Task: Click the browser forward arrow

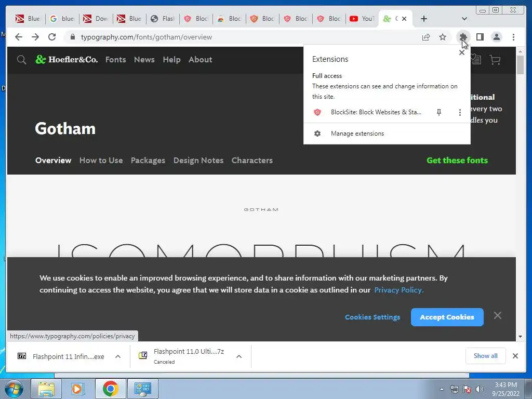Action: click(35, 37)
